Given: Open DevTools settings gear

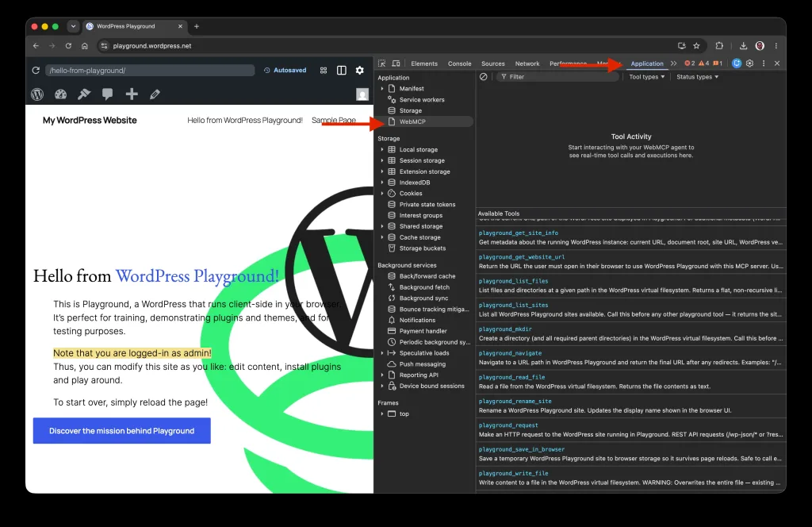Looking at the screenshot, I should coord(749,63).
